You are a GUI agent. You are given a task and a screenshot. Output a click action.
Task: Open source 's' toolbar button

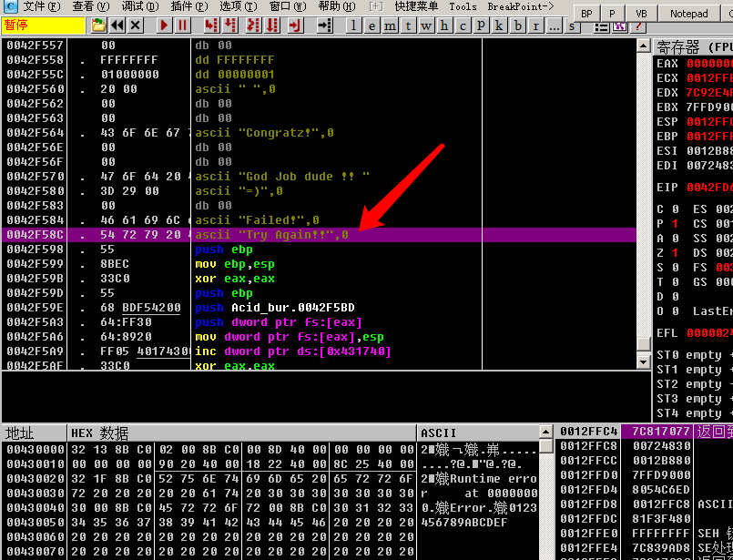(571, 25)
